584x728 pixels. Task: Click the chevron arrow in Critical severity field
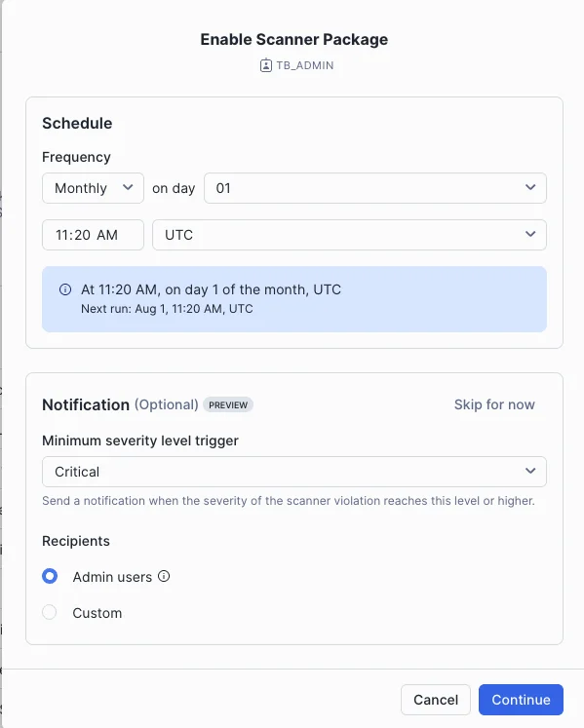[530, 472]
